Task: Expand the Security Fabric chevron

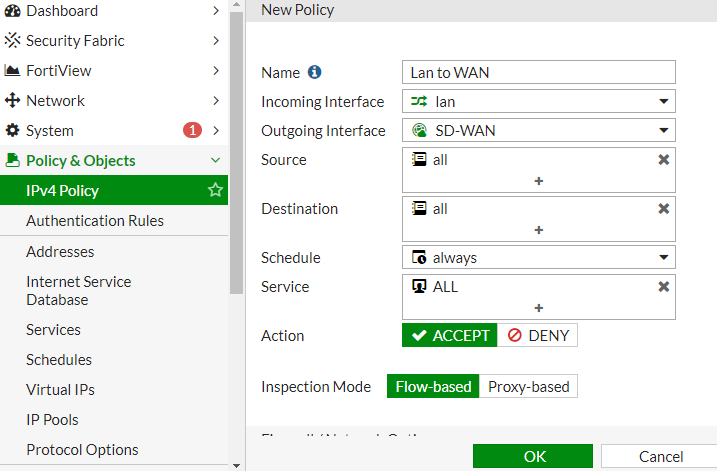Action: click(216, 40)
